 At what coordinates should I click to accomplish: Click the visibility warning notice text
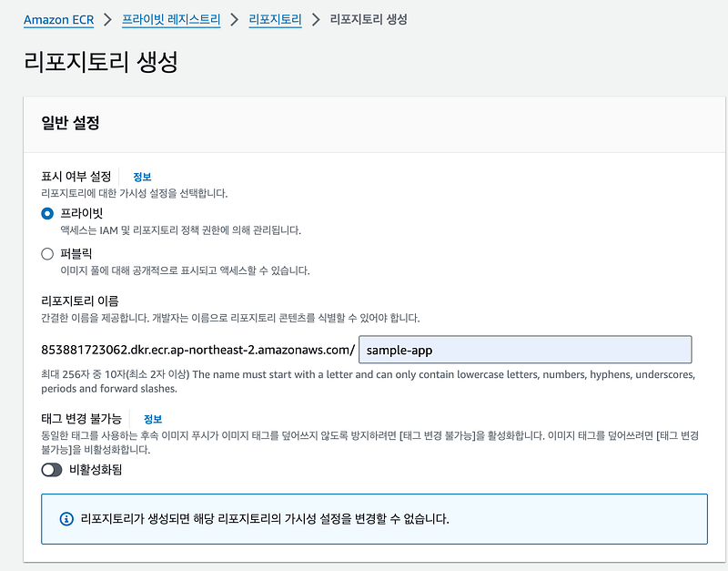click(x=265, y=519)
